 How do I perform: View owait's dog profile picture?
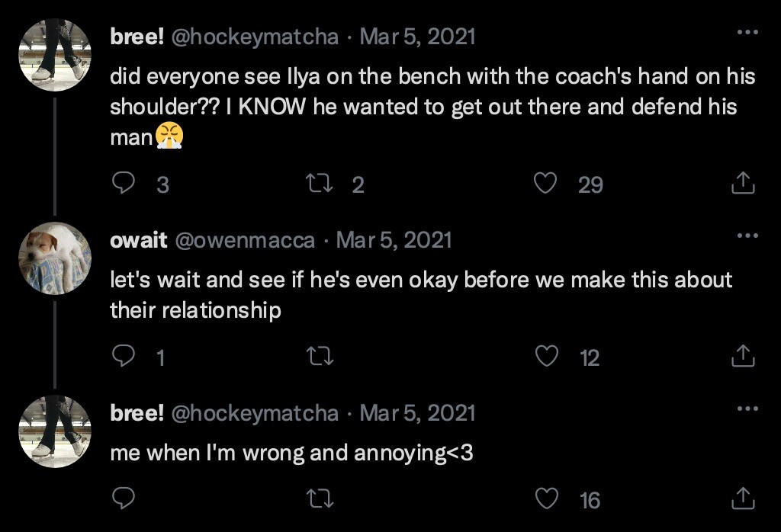(x=55, y=258)
